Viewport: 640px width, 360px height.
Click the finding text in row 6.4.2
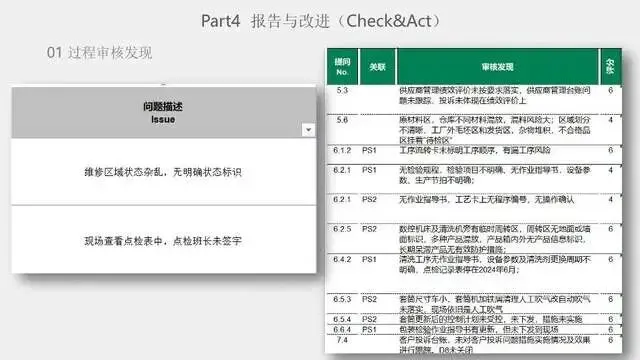[x=495, y=264]
